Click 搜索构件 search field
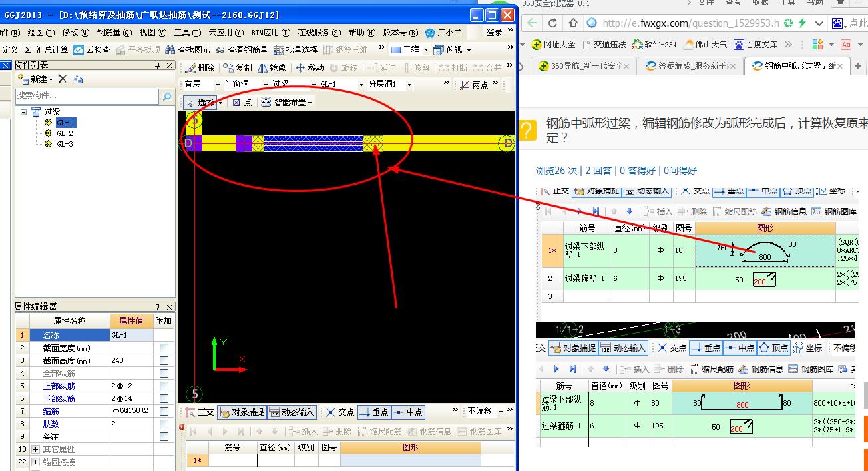The image size is (868, 471). tap(88, 97)
